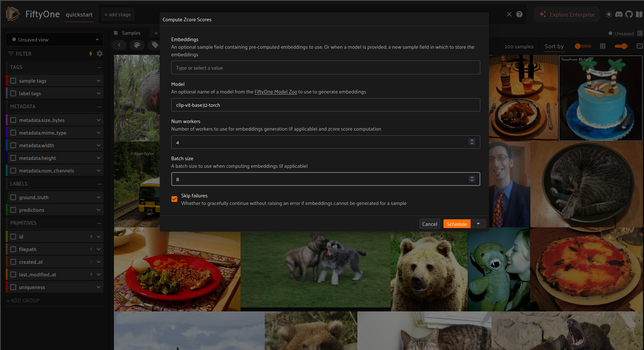Open the color scheme palette icon
Screen dimensions: 644x350
tap(137, 45)
